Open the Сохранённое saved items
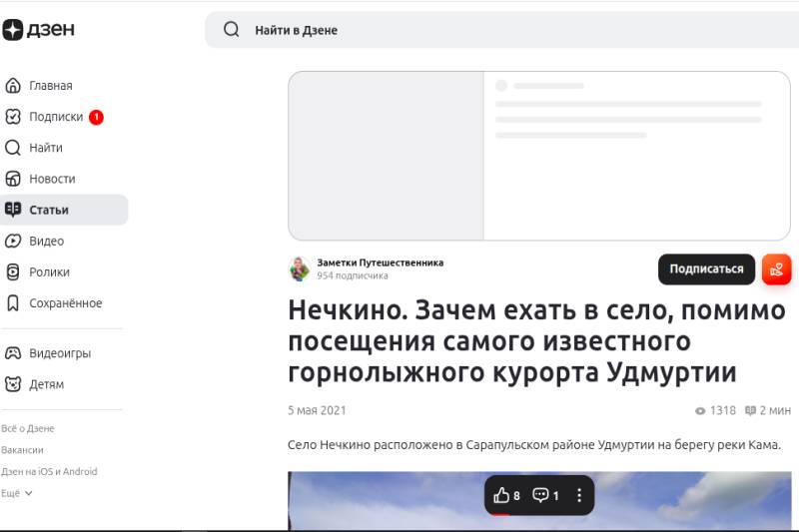The image size is (799, 532). [x=66, y=302]
